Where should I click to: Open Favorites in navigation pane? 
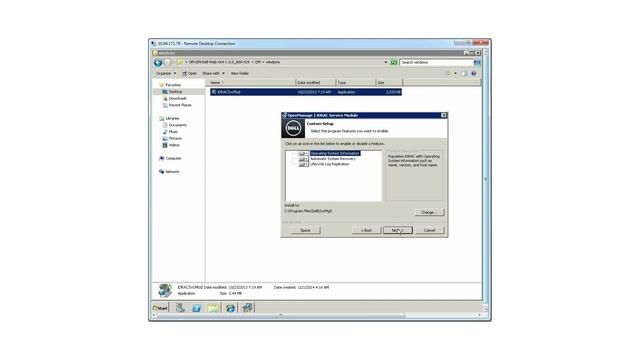click(170, 85)
